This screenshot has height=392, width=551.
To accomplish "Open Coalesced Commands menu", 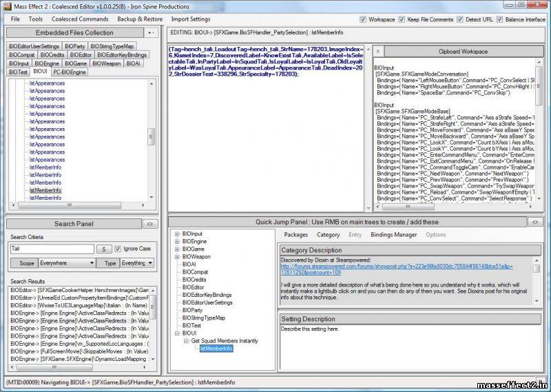I will 80,19.
